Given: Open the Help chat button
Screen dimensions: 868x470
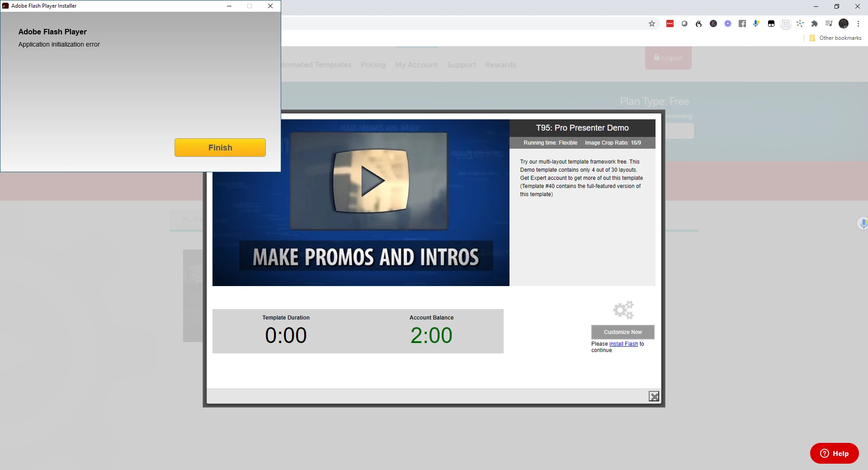Looking at the screenshot, I should coord(835,453).
